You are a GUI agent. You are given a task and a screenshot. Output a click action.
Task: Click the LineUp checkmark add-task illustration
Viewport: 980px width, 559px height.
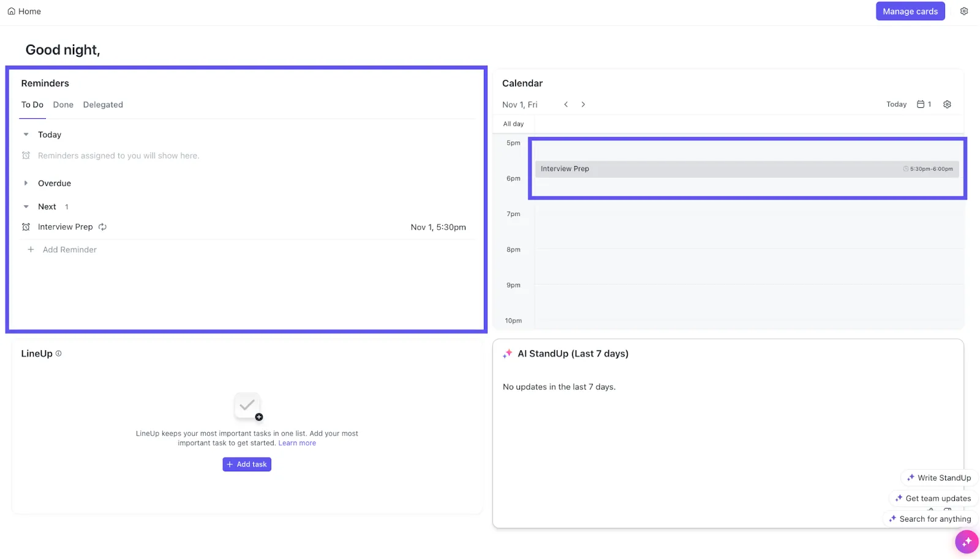coord(248,407)
